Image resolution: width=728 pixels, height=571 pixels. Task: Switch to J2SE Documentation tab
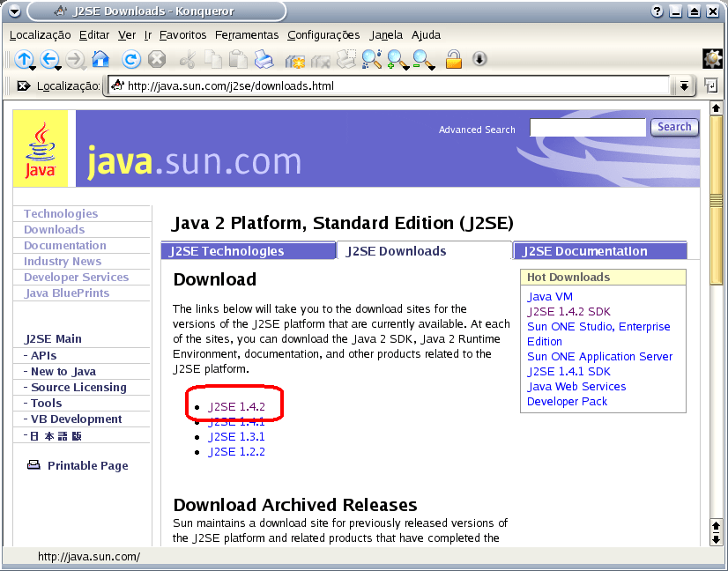pos(600,251)
